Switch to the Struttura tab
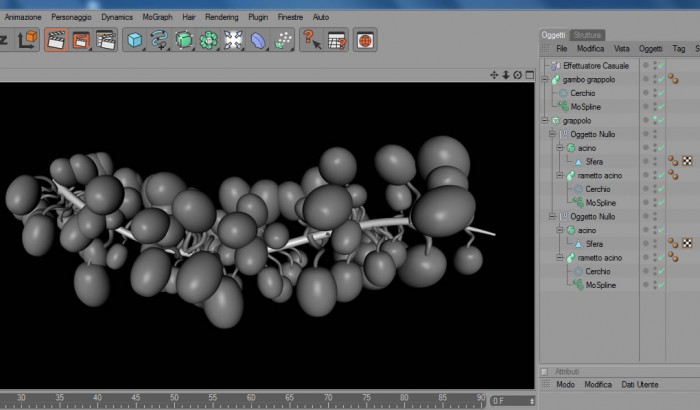Viewport: 700px width, 410px height. [587, 35]
